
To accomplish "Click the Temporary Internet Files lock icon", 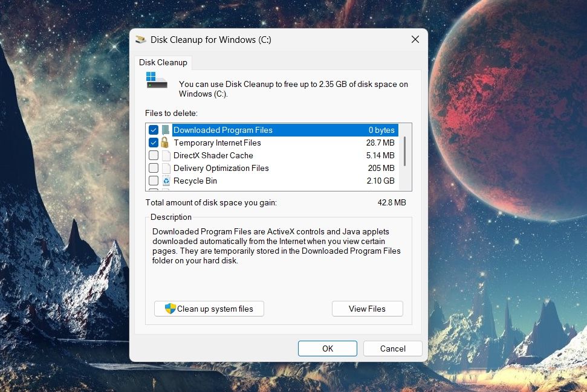I will tap(164, 143).
